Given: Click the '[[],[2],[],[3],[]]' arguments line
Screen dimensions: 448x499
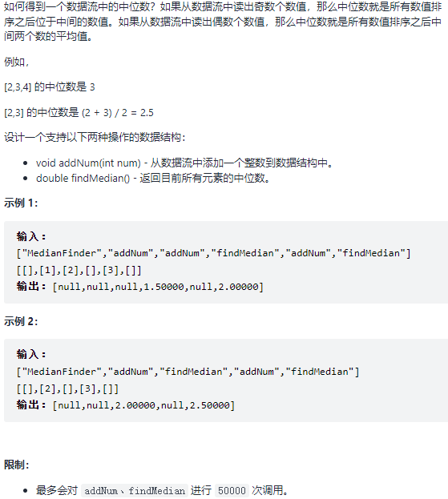Looking at the screenshot, I should (67, 389).
